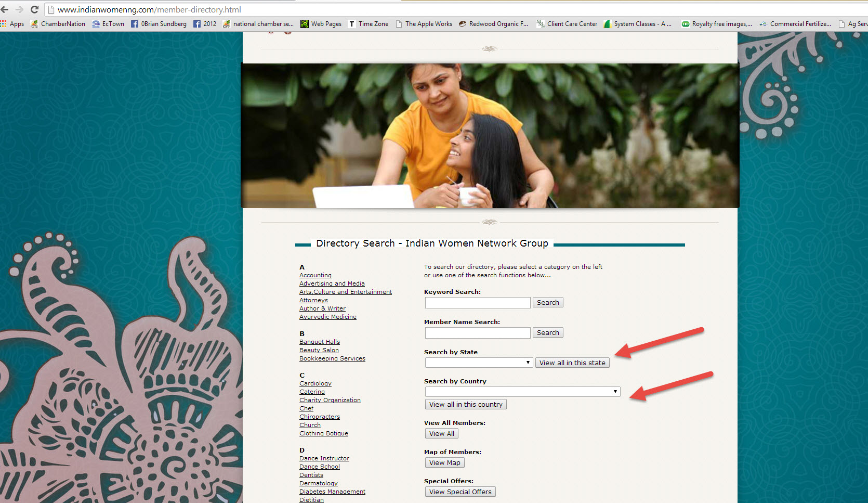This screenshot has height=503, width=868.
Task: Expand the Search by State dropdown
Action: click(x=479, y=363)
